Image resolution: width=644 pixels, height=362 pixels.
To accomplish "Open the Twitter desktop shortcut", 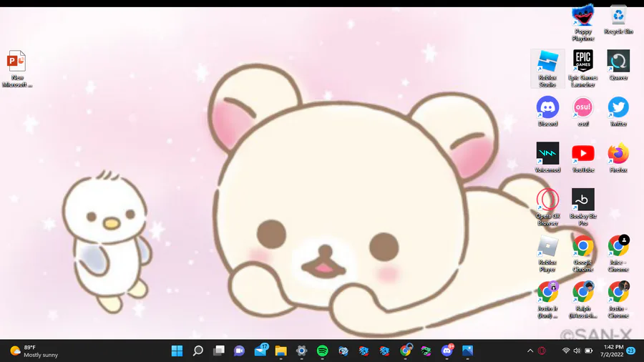I will pos(618,111).
